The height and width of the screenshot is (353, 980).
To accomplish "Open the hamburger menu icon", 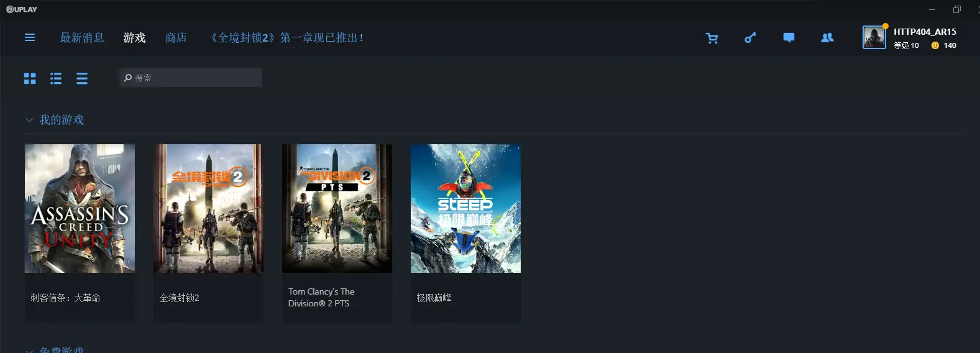I will click(29, 37).
